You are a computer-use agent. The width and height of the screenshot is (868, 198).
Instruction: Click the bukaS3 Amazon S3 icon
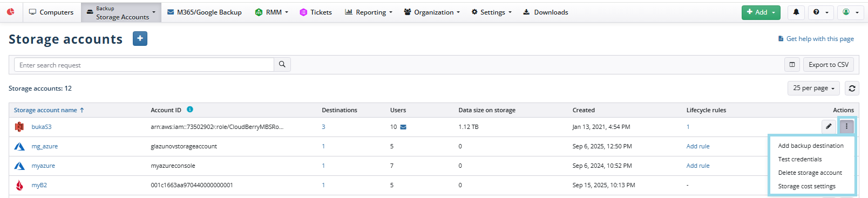tap(19, 127)
